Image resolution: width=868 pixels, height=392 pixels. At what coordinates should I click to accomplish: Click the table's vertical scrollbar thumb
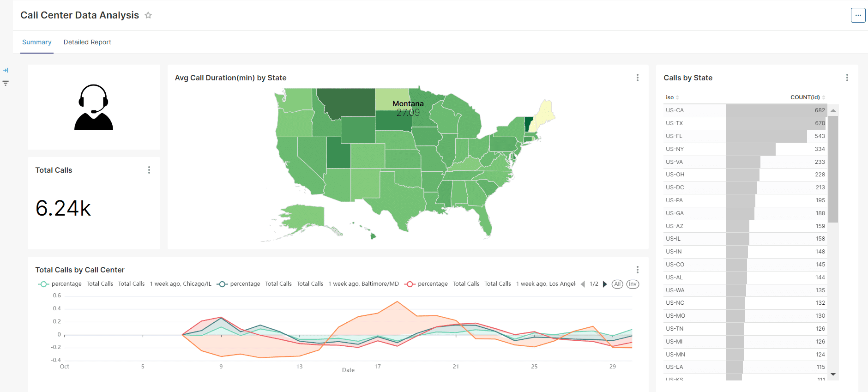[833, 169]
